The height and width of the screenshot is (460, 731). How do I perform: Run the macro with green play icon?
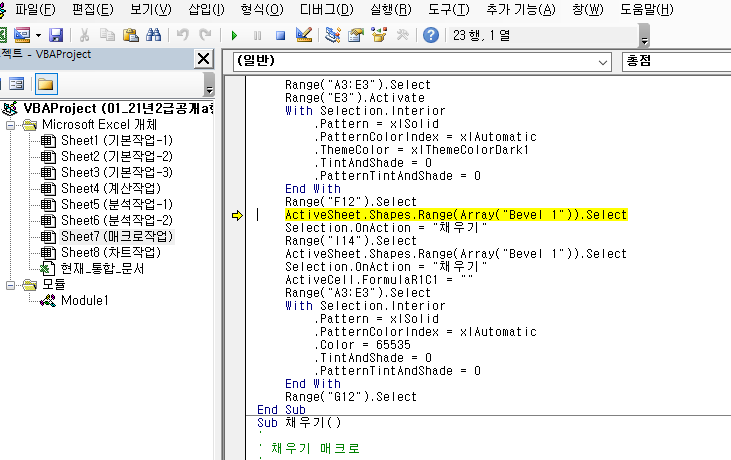234,35
